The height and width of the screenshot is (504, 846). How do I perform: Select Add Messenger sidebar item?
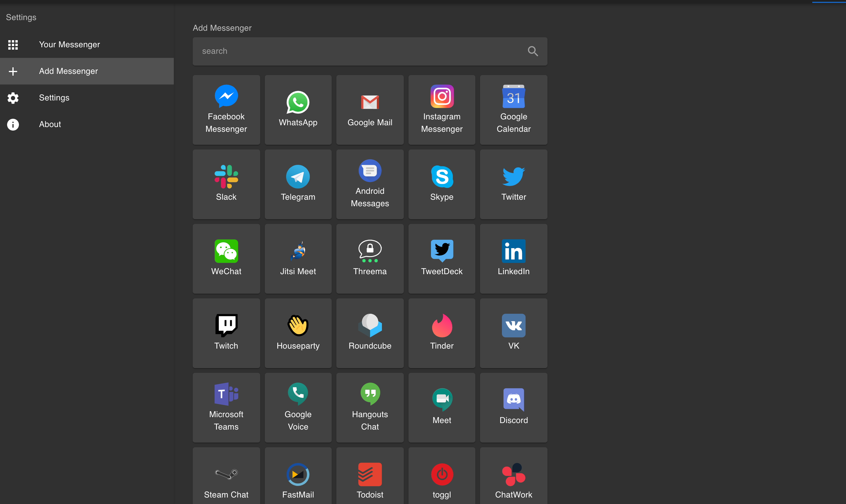click(87, 71)
